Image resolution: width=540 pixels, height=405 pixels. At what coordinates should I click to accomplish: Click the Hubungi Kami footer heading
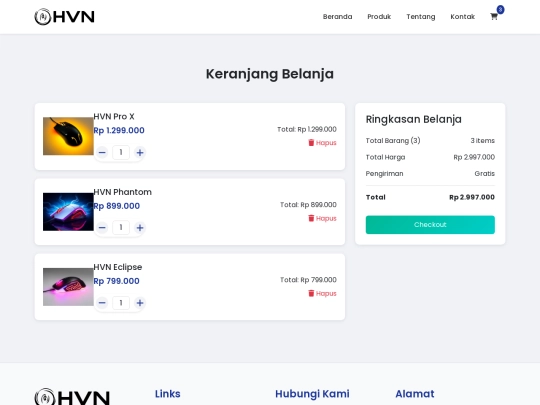(312, 394)
